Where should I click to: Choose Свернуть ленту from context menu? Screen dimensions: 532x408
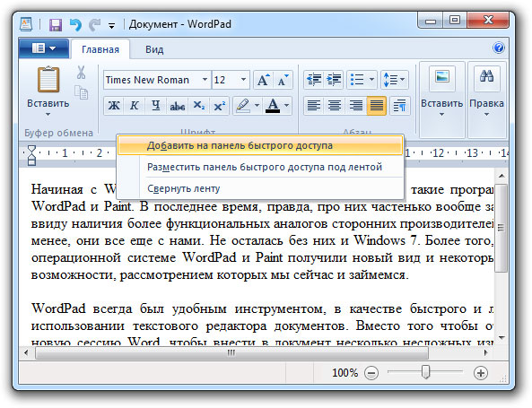point(260,188)
